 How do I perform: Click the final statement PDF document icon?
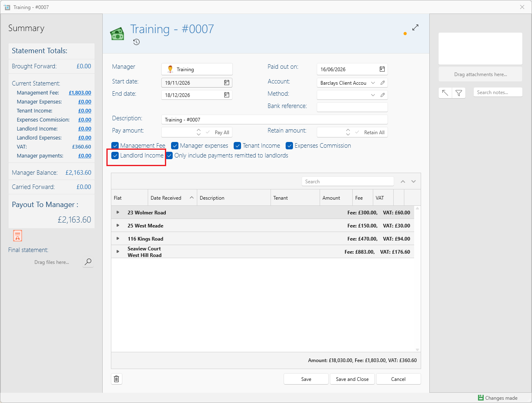[18, 236]
